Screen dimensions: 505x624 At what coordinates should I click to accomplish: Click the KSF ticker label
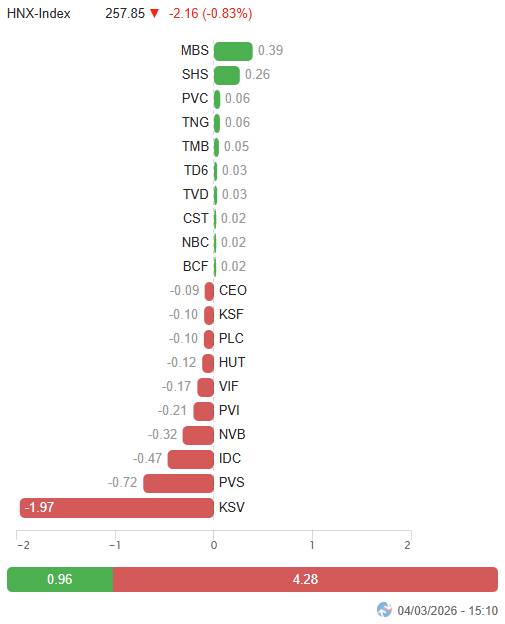(x=231, y=314)
